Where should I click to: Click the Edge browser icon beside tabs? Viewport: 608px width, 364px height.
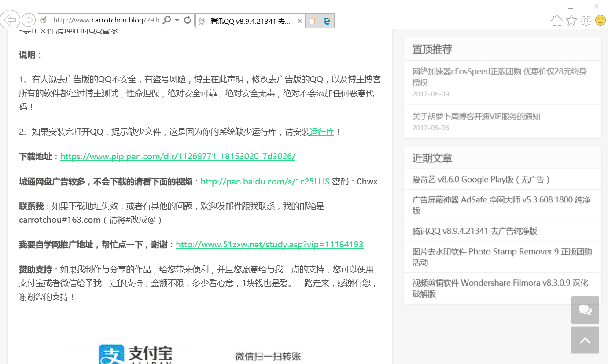[327, 21]
